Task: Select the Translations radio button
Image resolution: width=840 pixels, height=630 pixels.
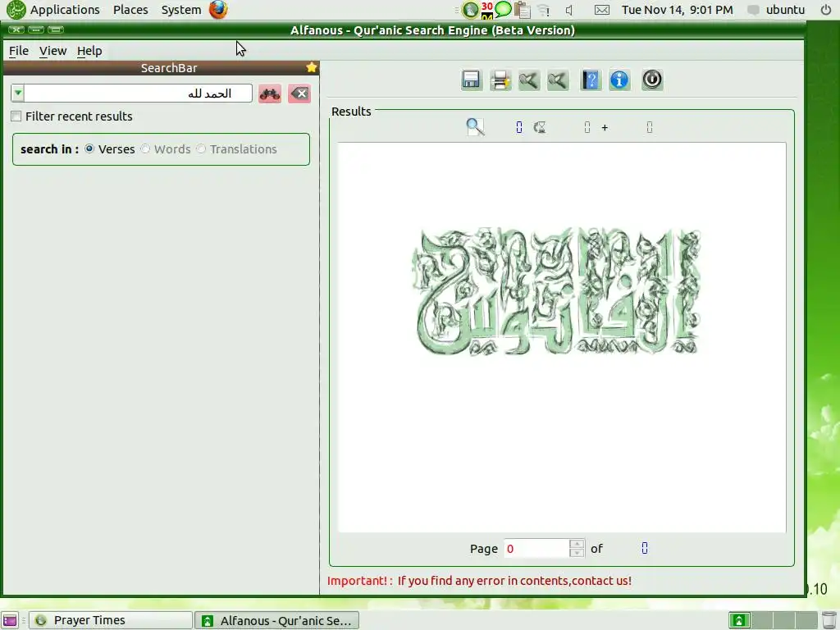Action: click(x=201, y=149)
